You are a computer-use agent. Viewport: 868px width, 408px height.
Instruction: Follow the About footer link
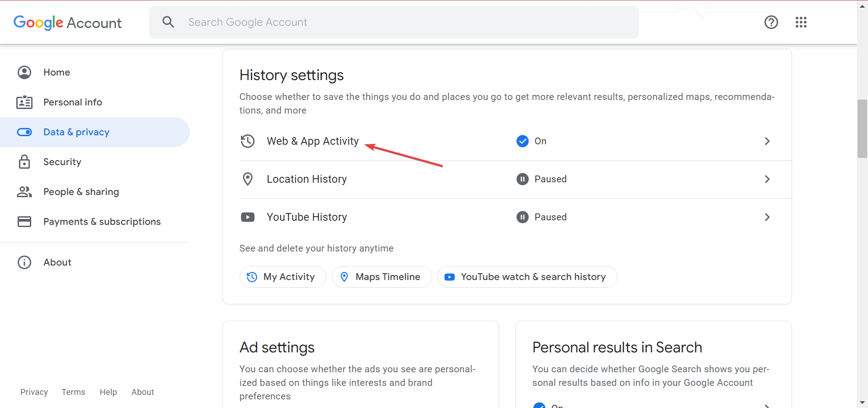(x=143, y=392)
